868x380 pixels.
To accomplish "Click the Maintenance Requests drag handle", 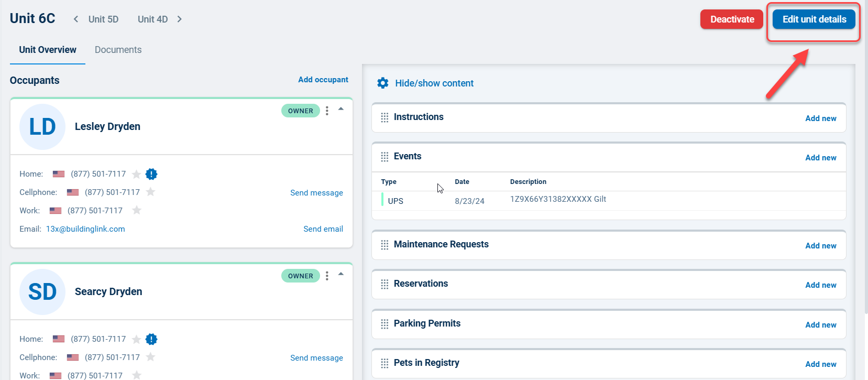I will (x=384, y=245).
